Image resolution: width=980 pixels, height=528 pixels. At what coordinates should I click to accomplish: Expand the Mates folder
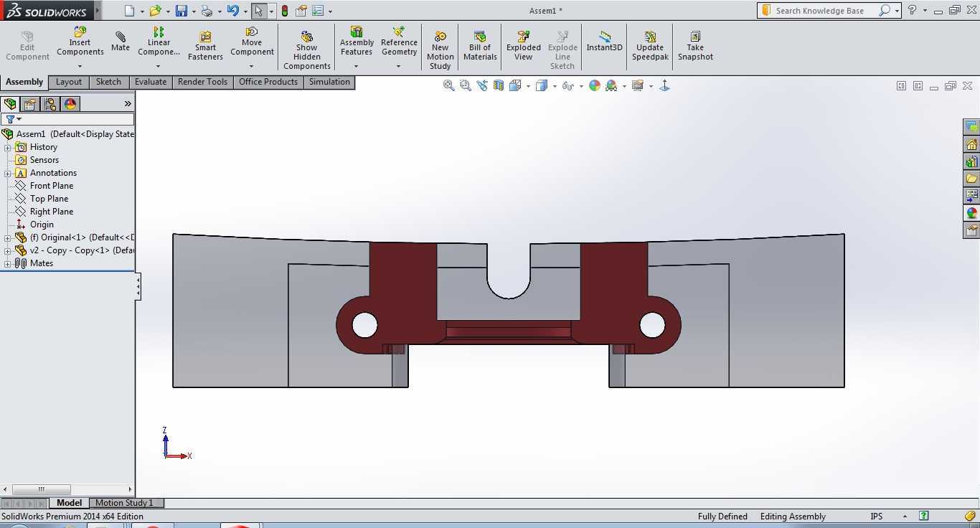[x=8, y=263]
